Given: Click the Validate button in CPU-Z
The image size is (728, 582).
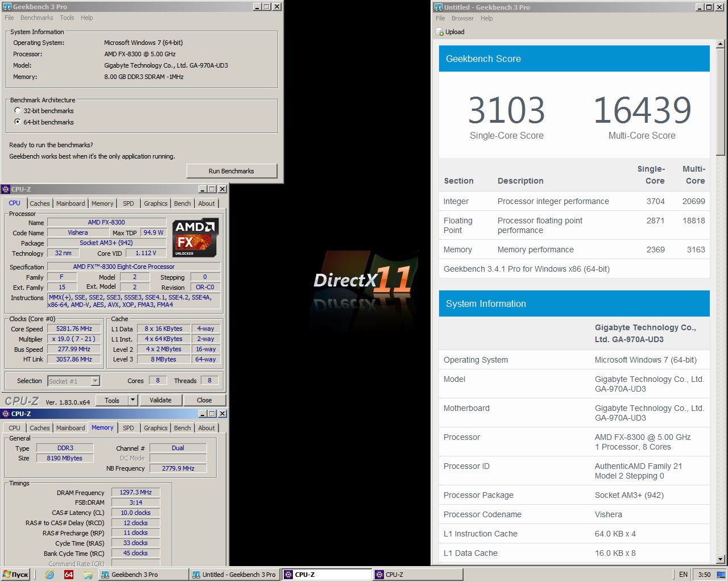Looking at the screenshot, I should tap(160, 400).
